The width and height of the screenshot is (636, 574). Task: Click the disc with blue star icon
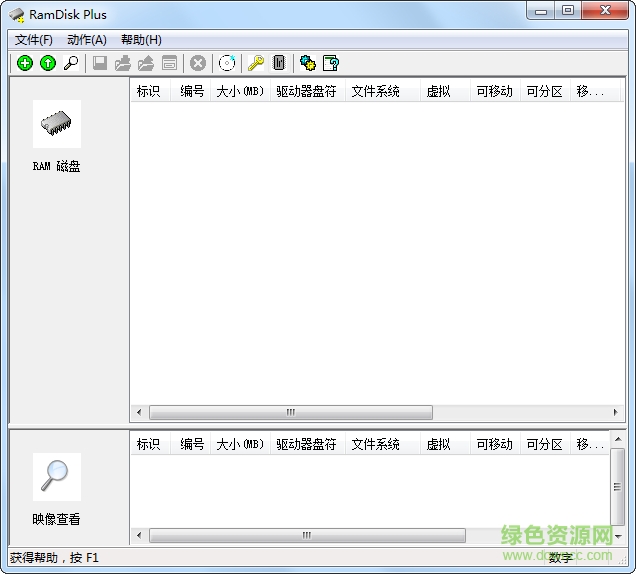pyautogui.click(x=227, y=63)
